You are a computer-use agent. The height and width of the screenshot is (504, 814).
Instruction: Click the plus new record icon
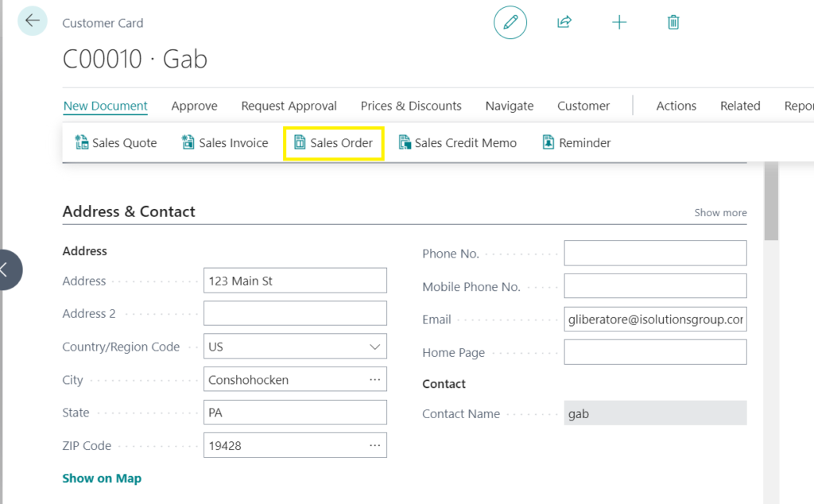[619, 22]
